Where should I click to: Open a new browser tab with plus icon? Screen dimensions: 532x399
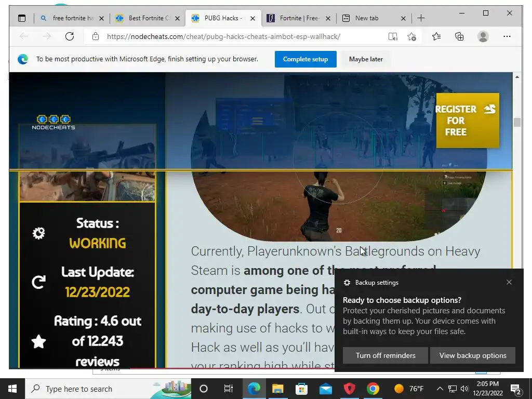tap(421, 18)
